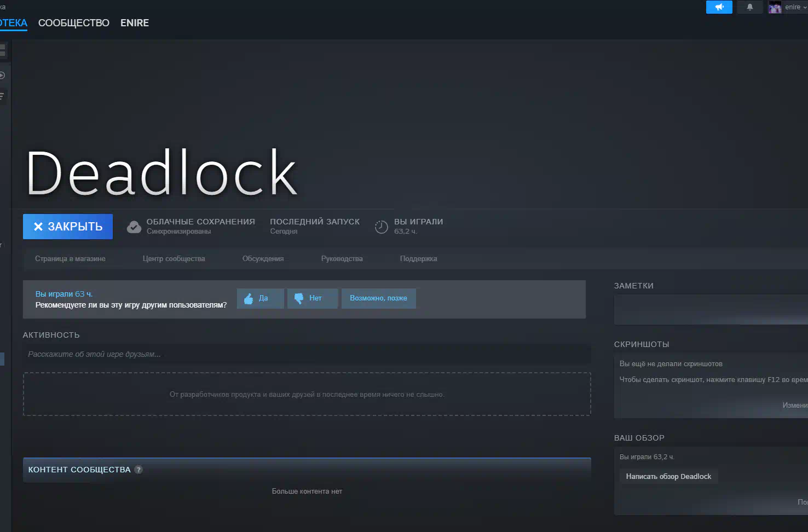Click the Вы играли 63 ч. text
Image resolution: width=808 pixels, height=532 pixels.
click(64, 294)
